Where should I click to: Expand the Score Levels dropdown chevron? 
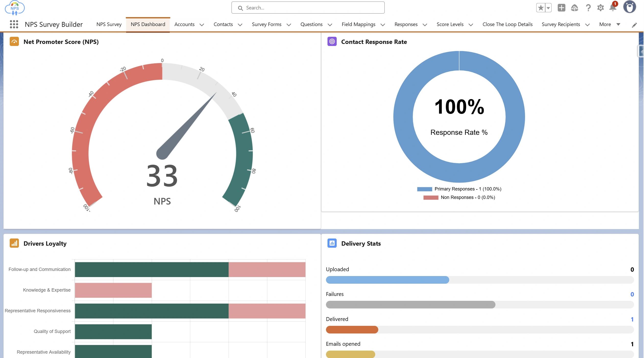coord(471,25)
